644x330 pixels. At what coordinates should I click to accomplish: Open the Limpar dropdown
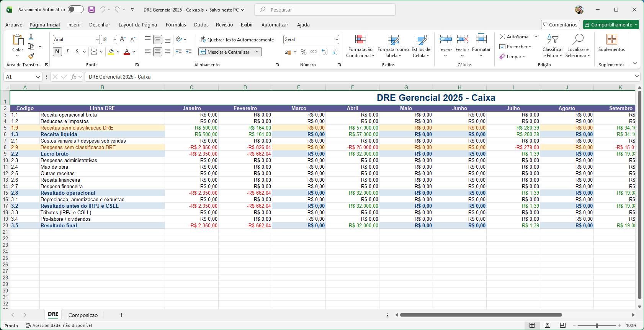coord(512,57)
